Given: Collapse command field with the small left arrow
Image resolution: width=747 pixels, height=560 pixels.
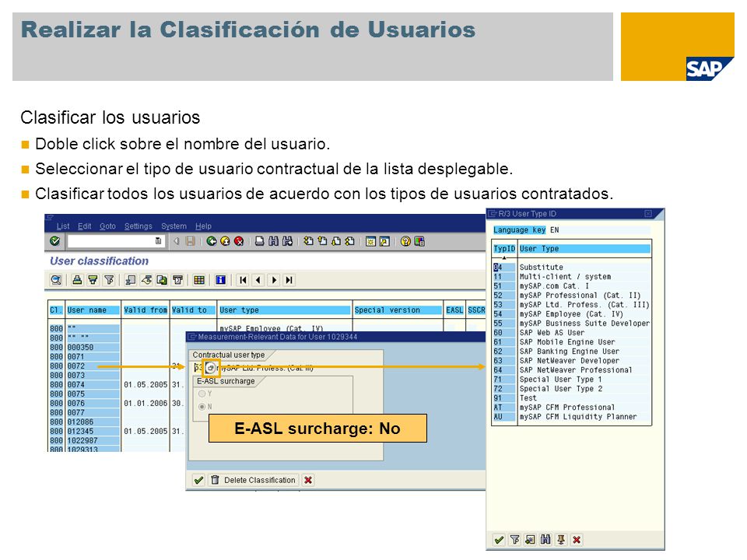Looking at the screenshot, I should pyautogui.click(x=177, y=241).
